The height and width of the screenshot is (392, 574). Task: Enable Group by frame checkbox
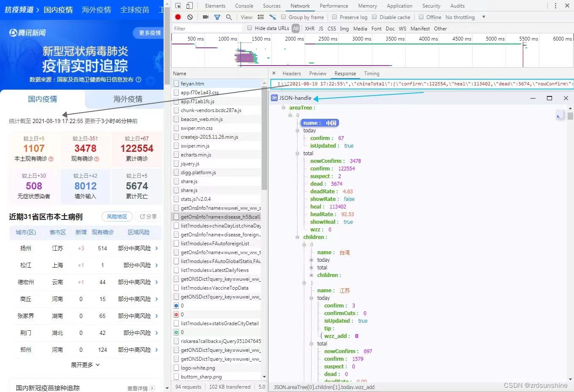284,17
